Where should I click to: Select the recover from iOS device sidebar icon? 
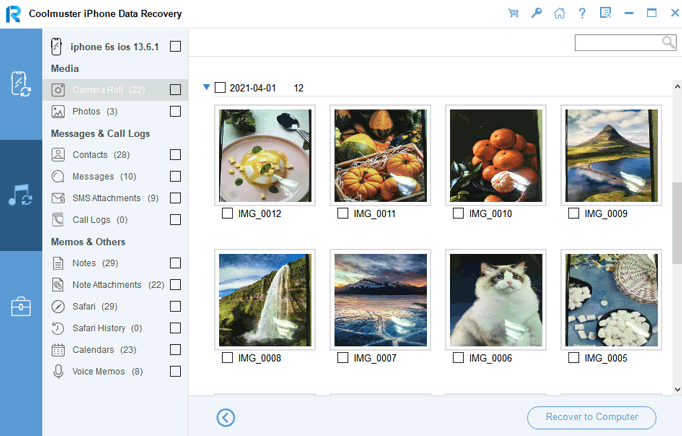click(x=20, y=84)
